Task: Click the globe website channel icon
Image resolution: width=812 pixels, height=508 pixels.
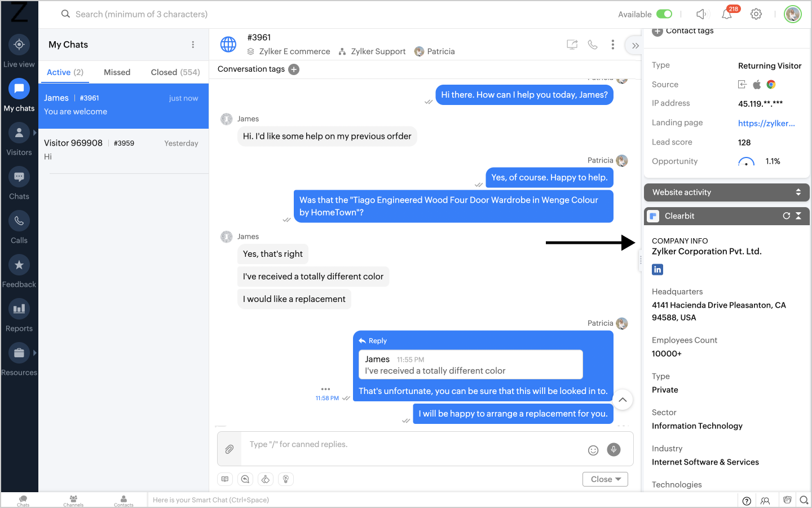Action: [228, 44]
